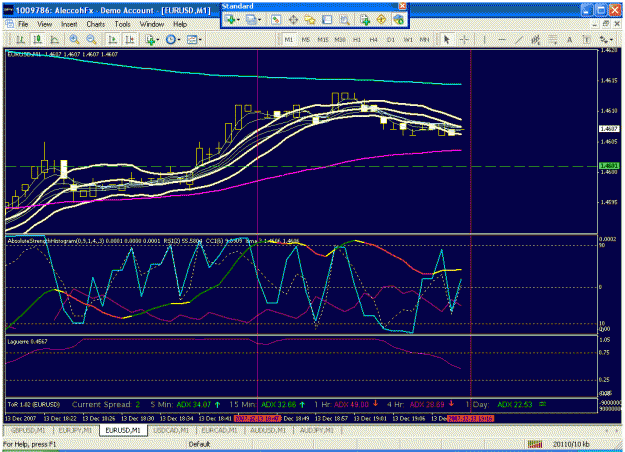Toggle chart shift from right border
The width and height of the screenshot is (625, 452).
point(130,39)
